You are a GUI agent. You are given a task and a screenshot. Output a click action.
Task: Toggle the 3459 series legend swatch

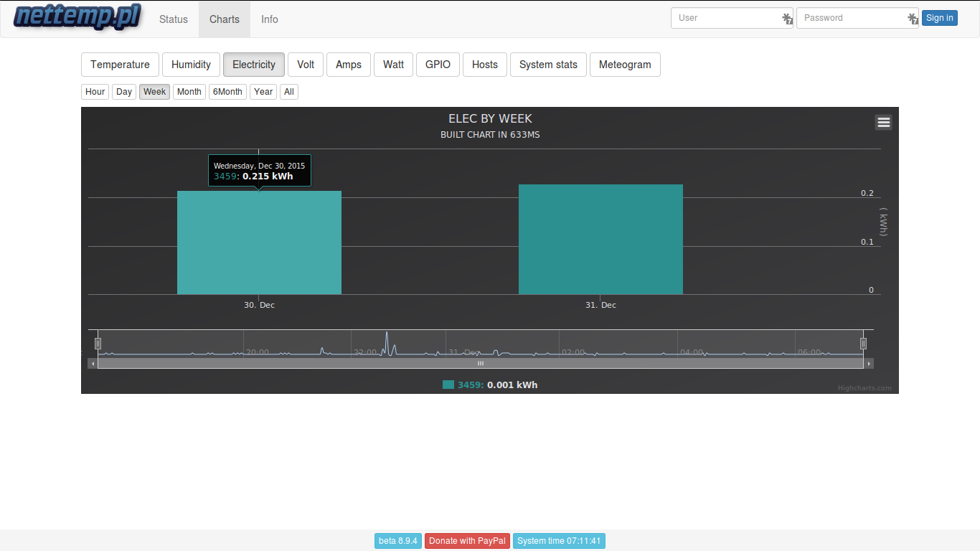tap(448, 385)
